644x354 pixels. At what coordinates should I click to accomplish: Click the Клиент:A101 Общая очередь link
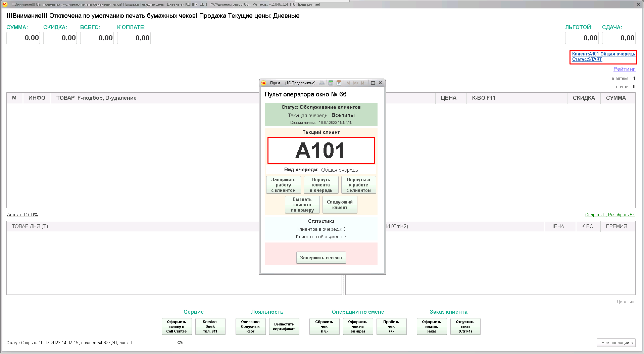point(603,54)
